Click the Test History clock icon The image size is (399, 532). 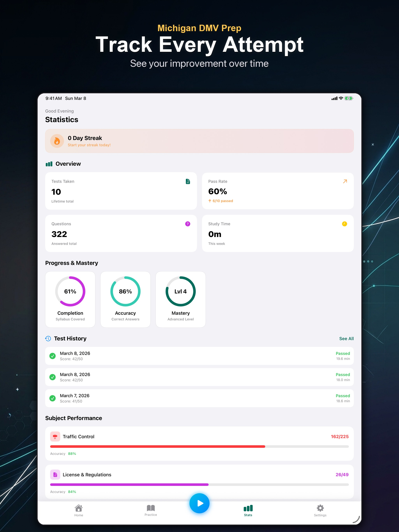tap(48, 339)
